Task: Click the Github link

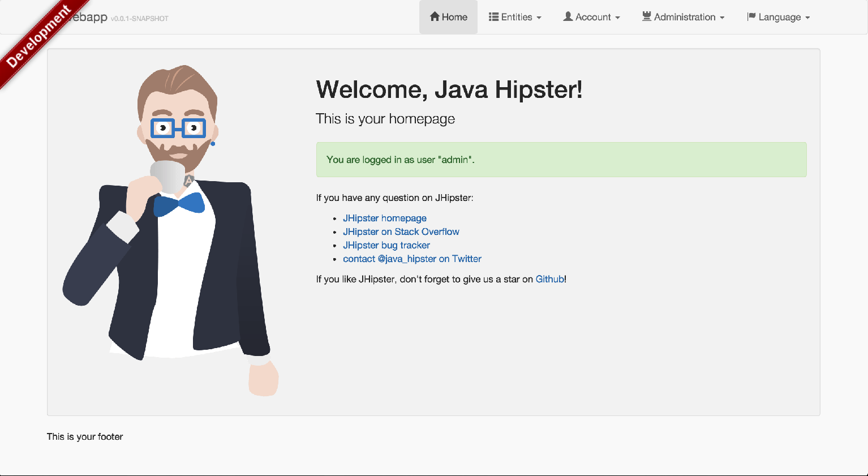Action: click(x=549, y=279)
